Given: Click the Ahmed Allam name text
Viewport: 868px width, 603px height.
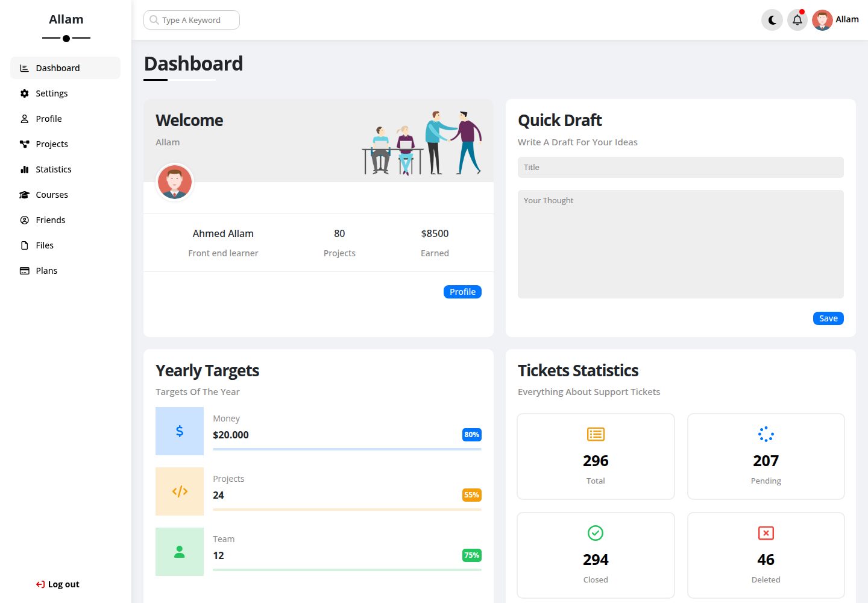Looking at the screenshot, I should (x=223, y=233).
